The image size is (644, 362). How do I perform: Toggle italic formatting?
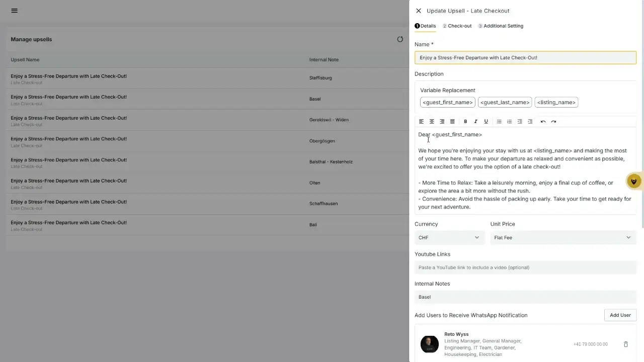pyautogui.click(x=475, y=122)
